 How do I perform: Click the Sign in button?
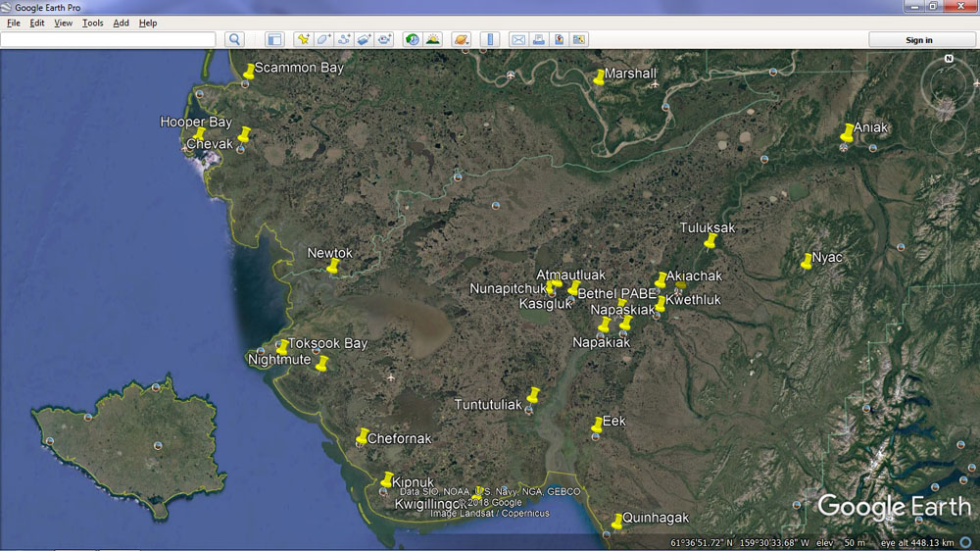919,39
